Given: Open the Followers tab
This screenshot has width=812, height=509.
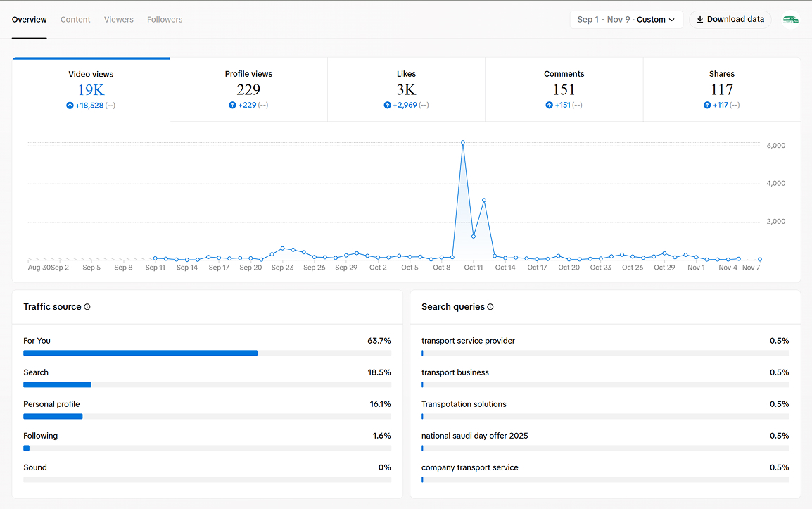Looking at the screenshot, I should point(165,19).
